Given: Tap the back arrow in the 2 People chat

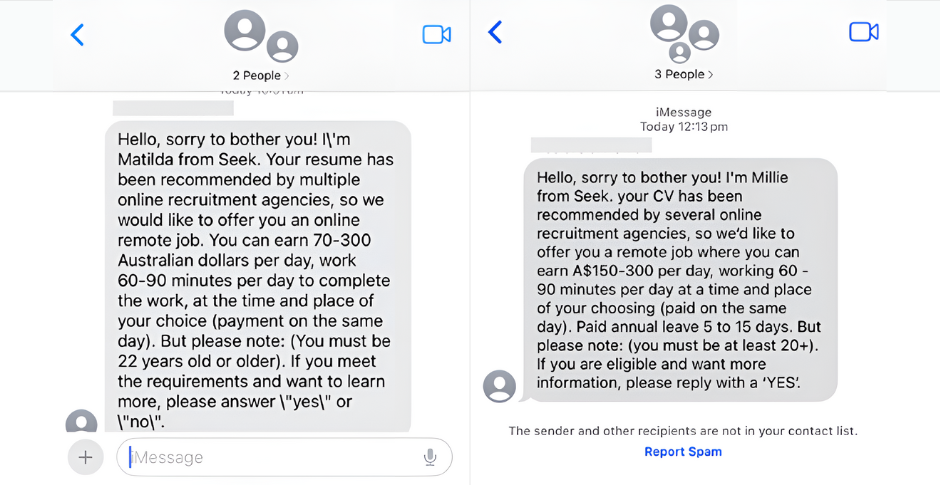Looking at the screenshot, I should (77, 35).
